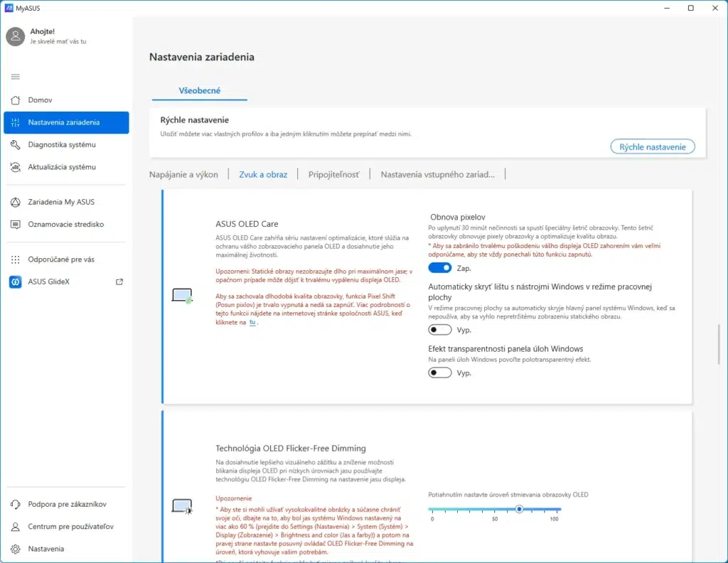Click the Aktualizácia systému update icon

pyautogui.click(x=16, y=167)
